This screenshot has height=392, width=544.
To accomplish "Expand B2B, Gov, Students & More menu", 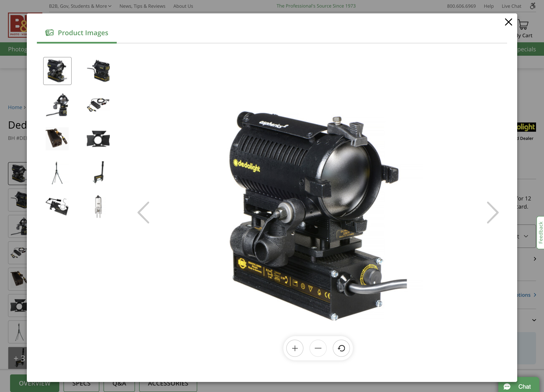I will 80,6.
